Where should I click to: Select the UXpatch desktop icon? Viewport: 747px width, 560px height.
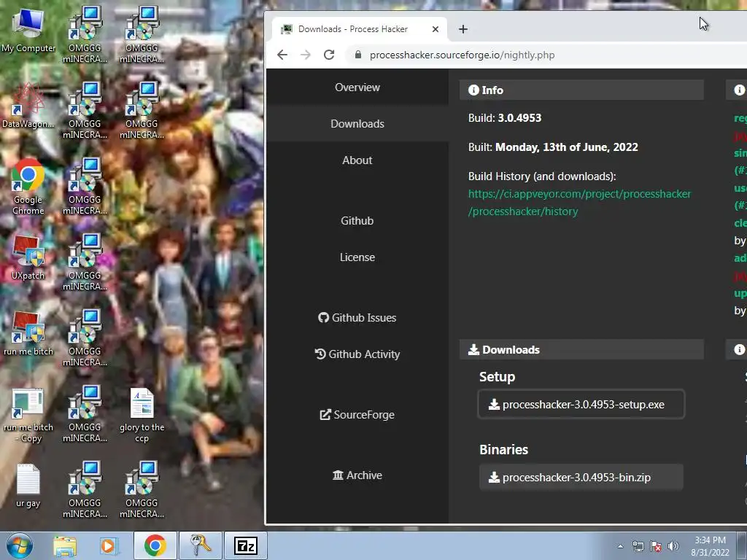point(28,257)
